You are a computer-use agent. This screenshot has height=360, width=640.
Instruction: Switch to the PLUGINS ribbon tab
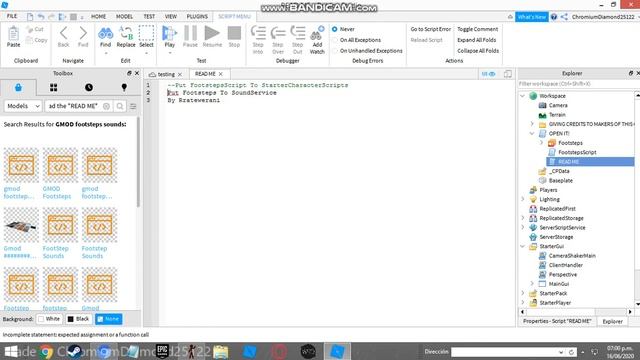(x=197, y=17)
